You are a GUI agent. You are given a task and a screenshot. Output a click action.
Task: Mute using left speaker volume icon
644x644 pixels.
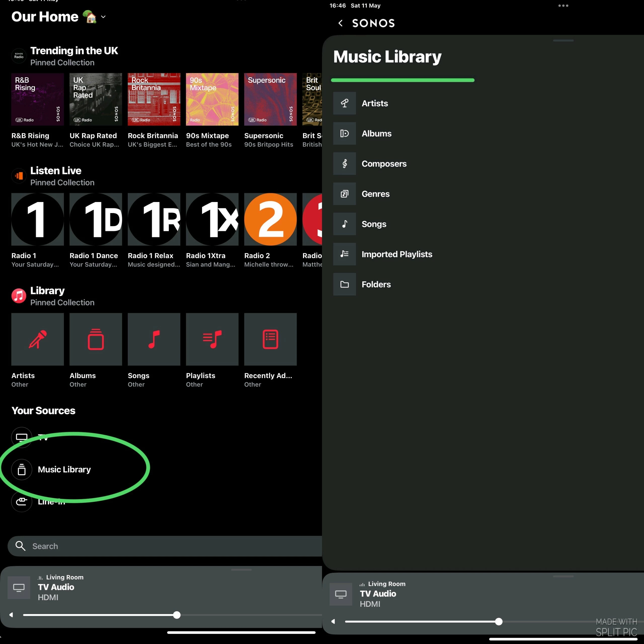point(11,615)
